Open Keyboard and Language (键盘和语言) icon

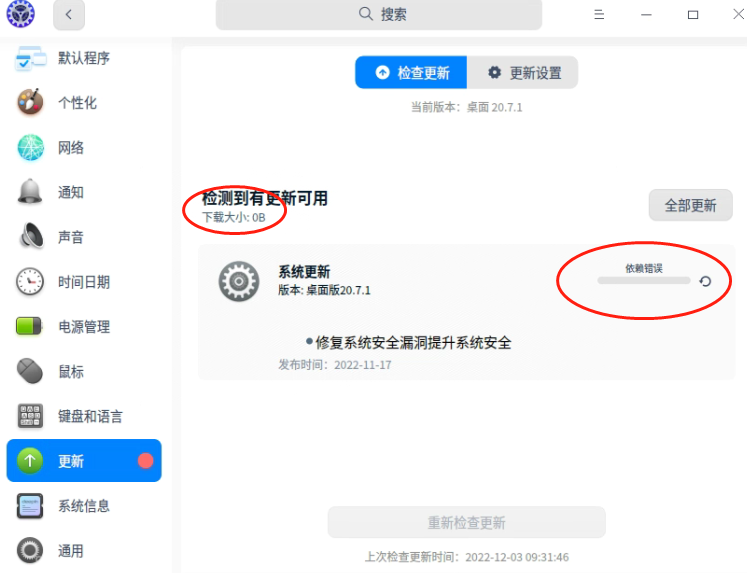30,416
